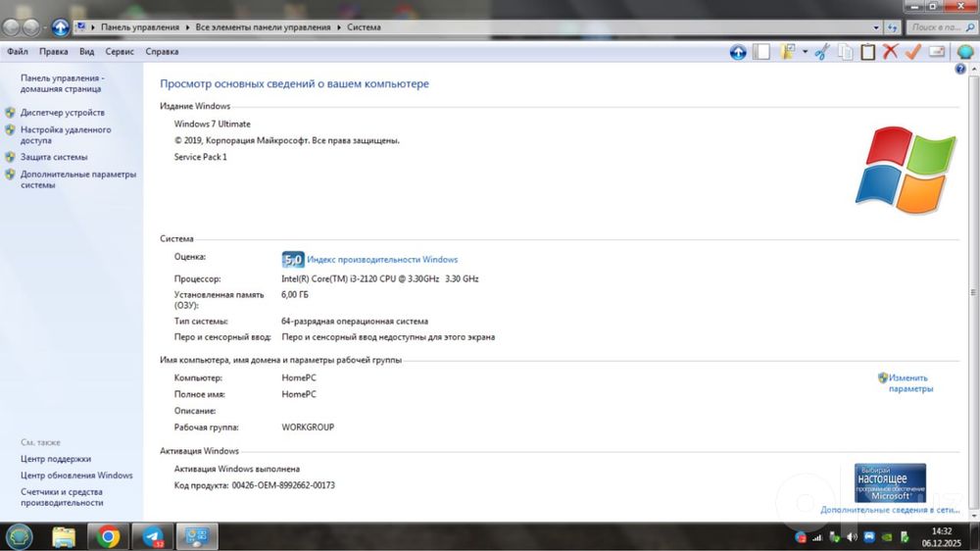Click the WORKGROUP value text

click(308, 427)
